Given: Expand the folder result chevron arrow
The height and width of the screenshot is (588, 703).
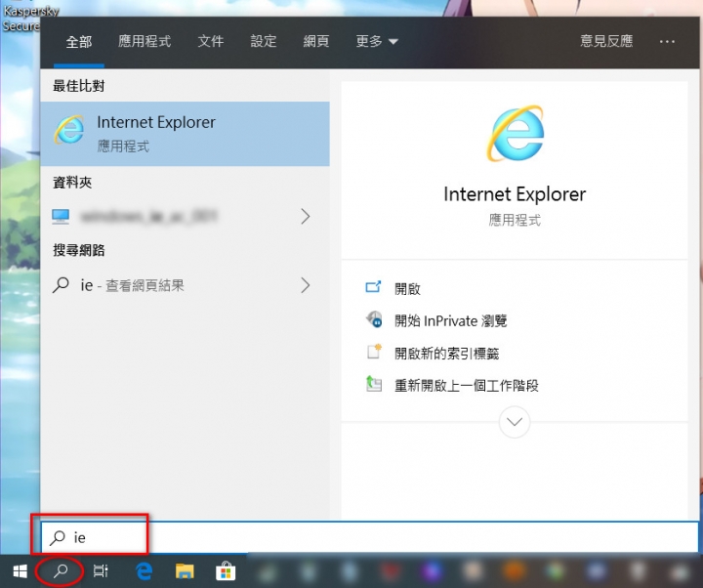Looking at the screenshot, I should [x=306, y=217].
